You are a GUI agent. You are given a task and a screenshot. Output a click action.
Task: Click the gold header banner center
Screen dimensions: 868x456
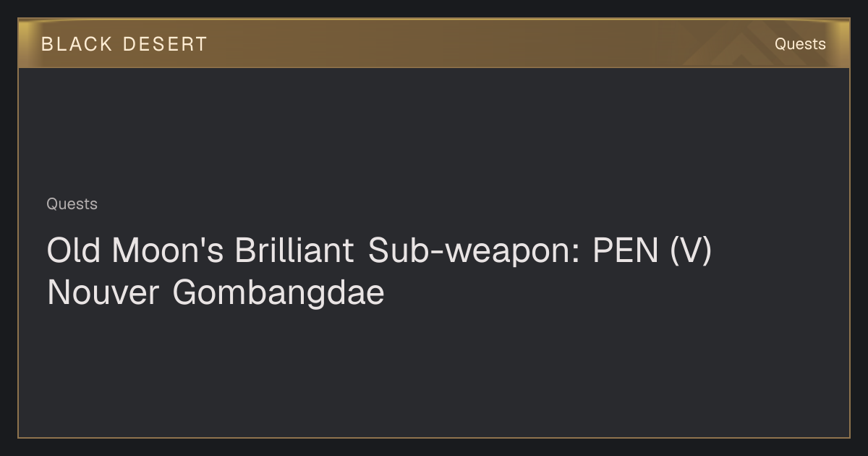pyautogui.click(x=434, y=43)
